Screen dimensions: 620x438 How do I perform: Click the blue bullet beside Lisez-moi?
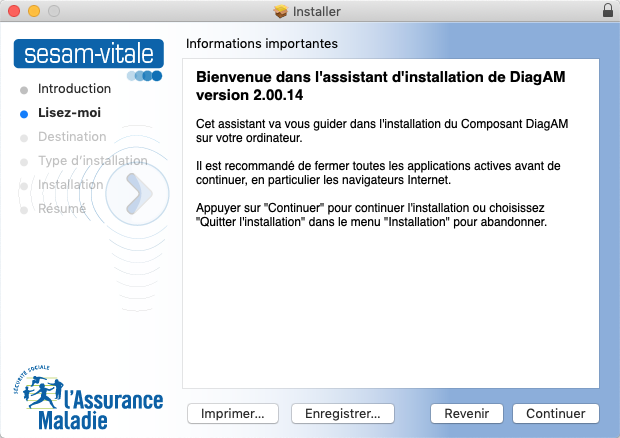tap(24, 114)
